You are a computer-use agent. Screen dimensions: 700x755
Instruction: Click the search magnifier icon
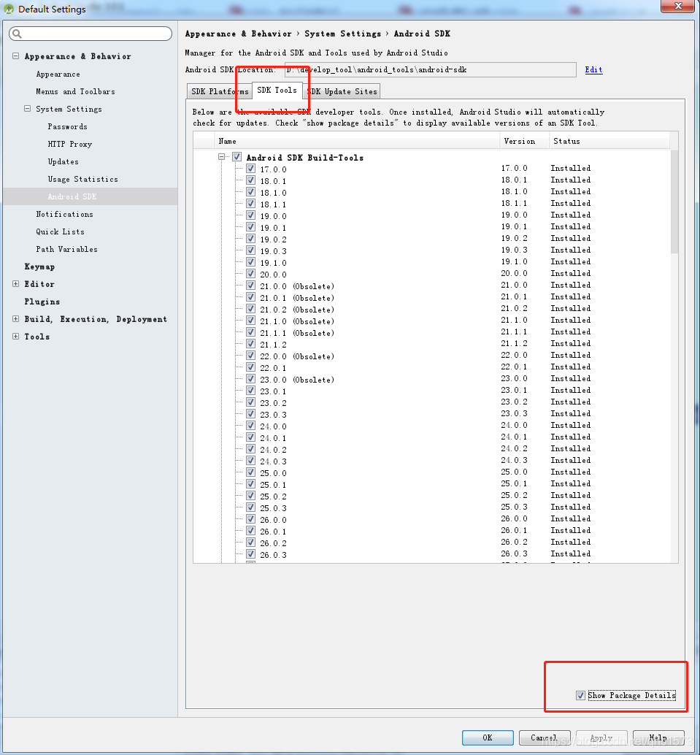coord(17,34)
